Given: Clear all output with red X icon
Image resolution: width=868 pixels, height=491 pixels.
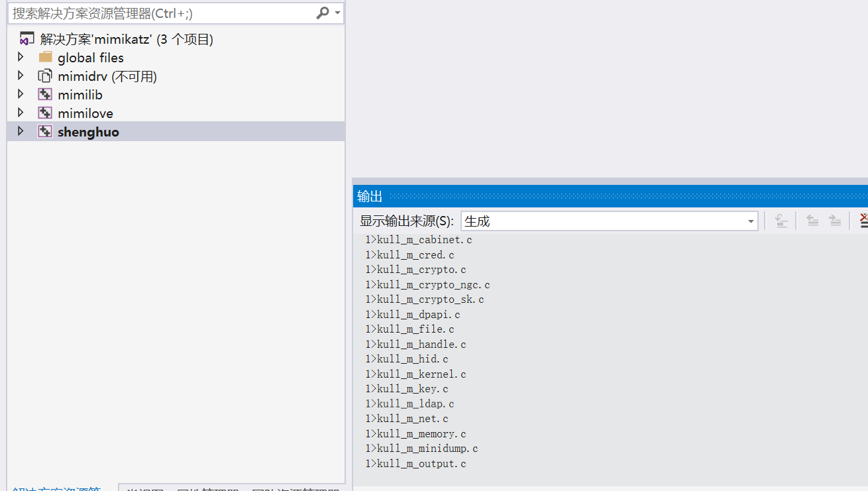Looking at the screenshot, I should [863, 221].
